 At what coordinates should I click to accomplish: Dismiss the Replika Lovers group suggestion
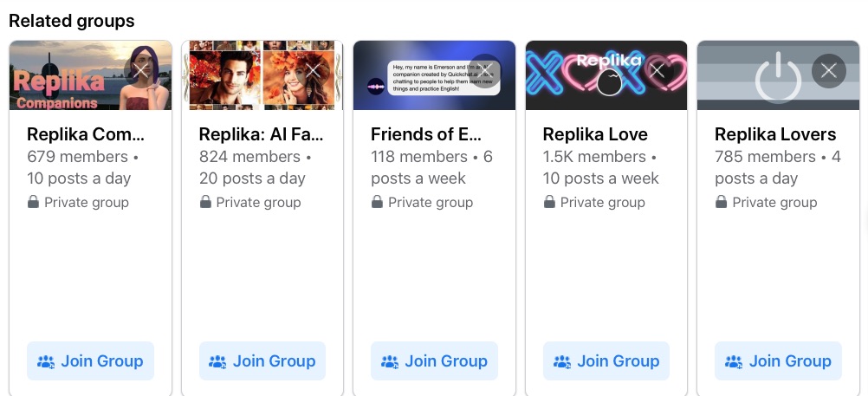[x=828, y=71]
